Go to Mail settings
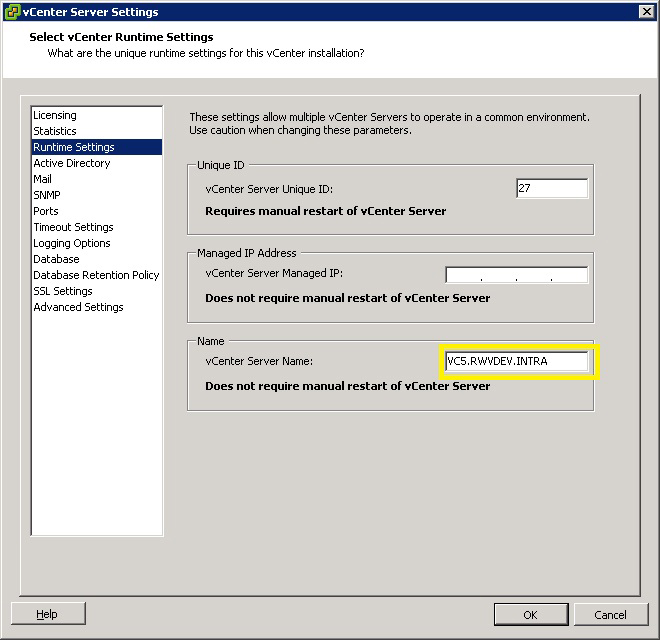660x640 pixels. [x=43, y=179]
